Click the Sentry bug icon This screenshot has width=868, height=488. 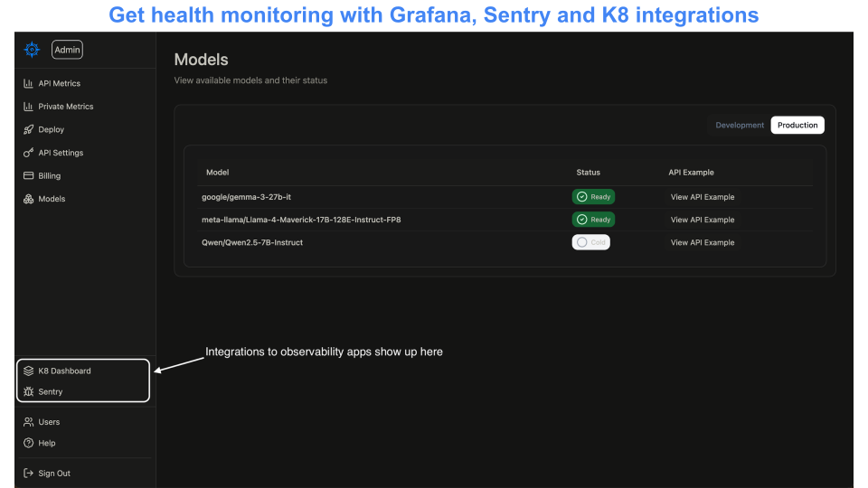coord(28,391)
